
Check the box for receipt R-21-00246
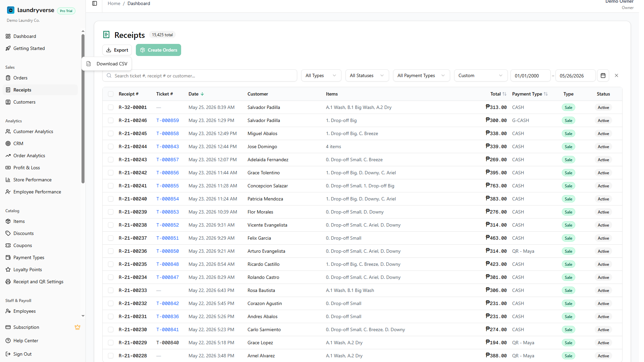point(111,120)
